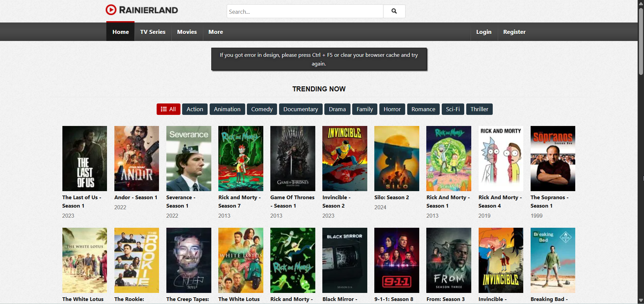The height and width of the screenshot is (304, 644).
Task: Click 'The Last of Us - Season 1' title
Action: (82, 202)
